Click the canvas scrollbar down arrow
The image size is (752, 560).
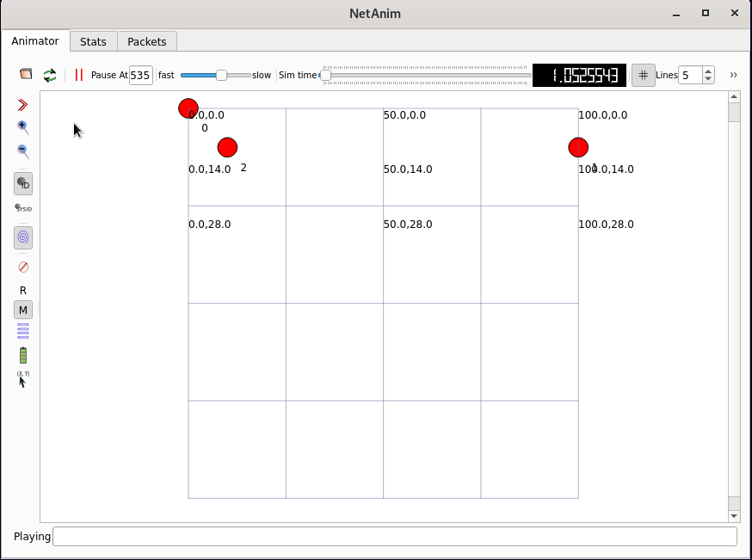pos(734,516)
